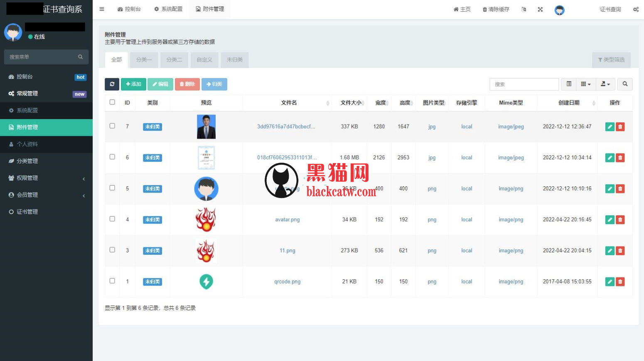The image size is (644, 361).
Task: Switch to the 分类二 tab
Action: pos(174,60)
